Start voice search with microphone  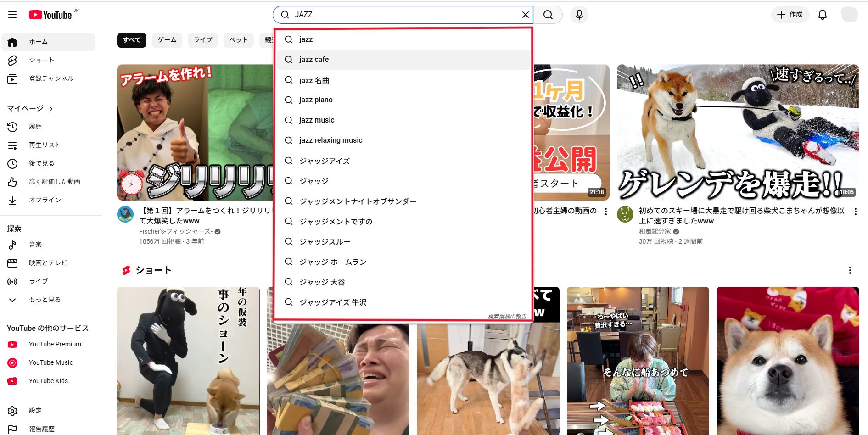(579, 15)
